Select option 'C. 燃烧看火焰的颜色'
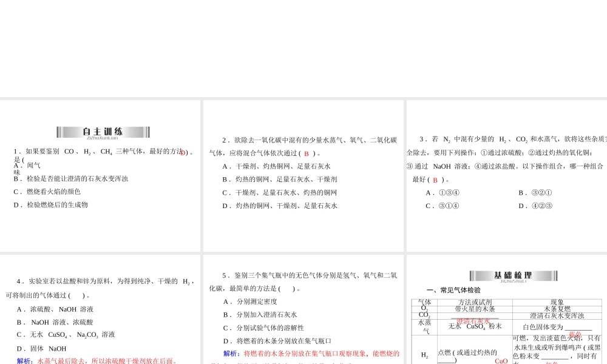Viewport: 607px width, 364px height. pyautogui.click(x=47, y=192)
